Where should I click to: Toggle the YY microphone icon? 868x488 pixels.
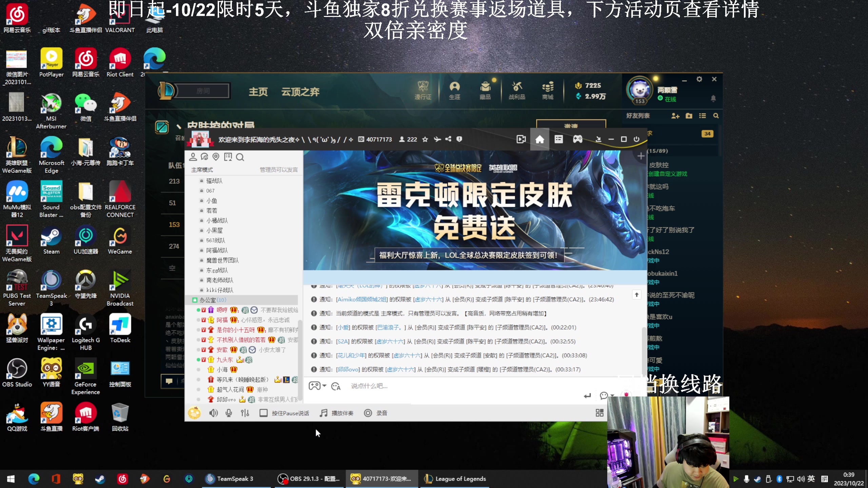(229, 413)
